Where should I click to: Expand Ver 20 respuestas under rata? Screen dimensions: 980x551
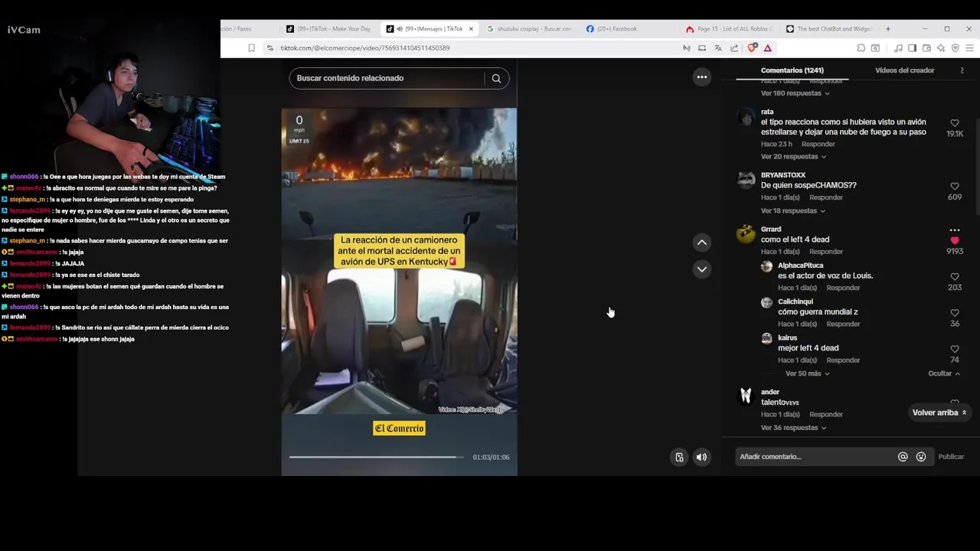click(793, 156)
